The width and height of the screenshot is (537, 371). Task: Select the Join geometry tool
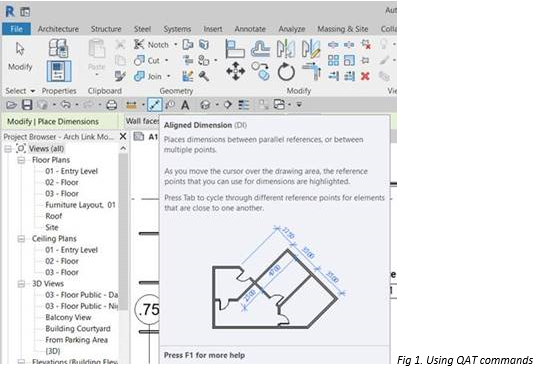coord(148,76)
